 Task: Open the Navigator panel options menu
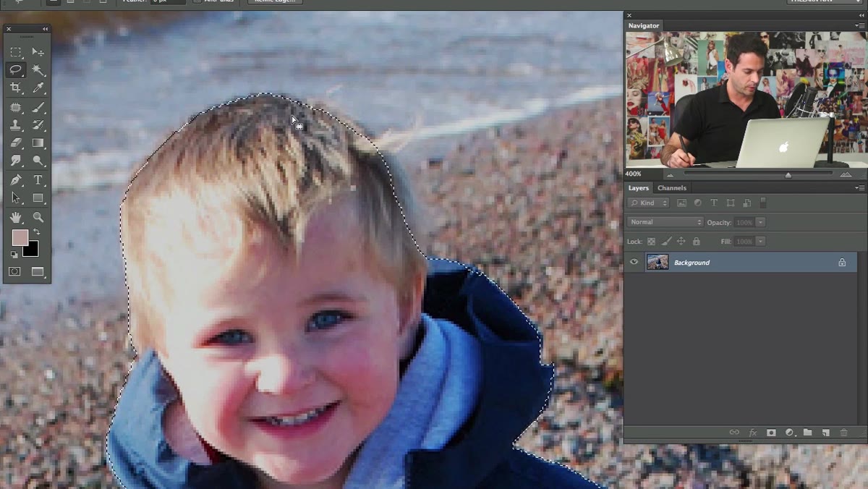click(x=859, y=26)
